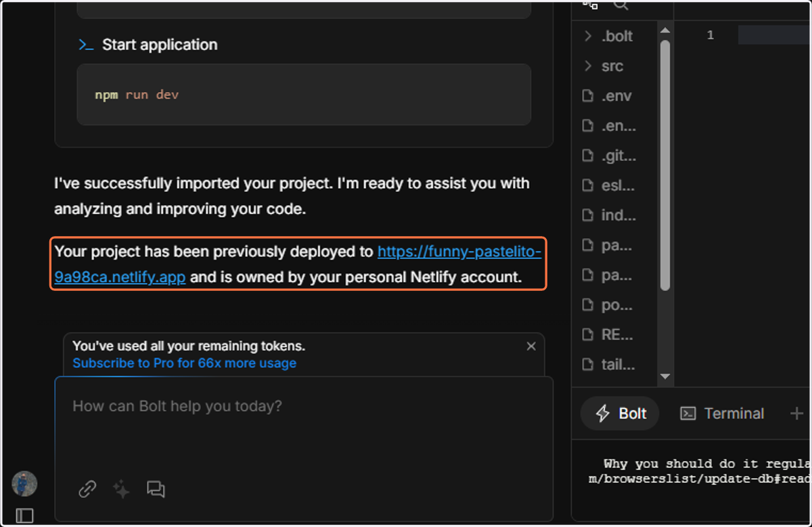The image size is (812, 527).
Task: Open the user profile avatar
Action: coord(24,484)
